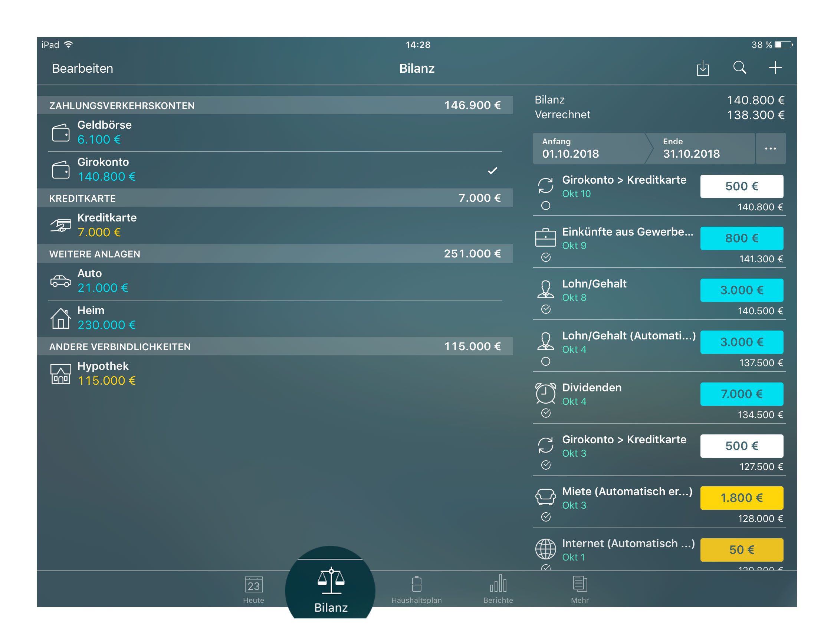This screenshot has height=644, width=834.
Task: Toggle cleared check for Dividenden
Action: 546,413
